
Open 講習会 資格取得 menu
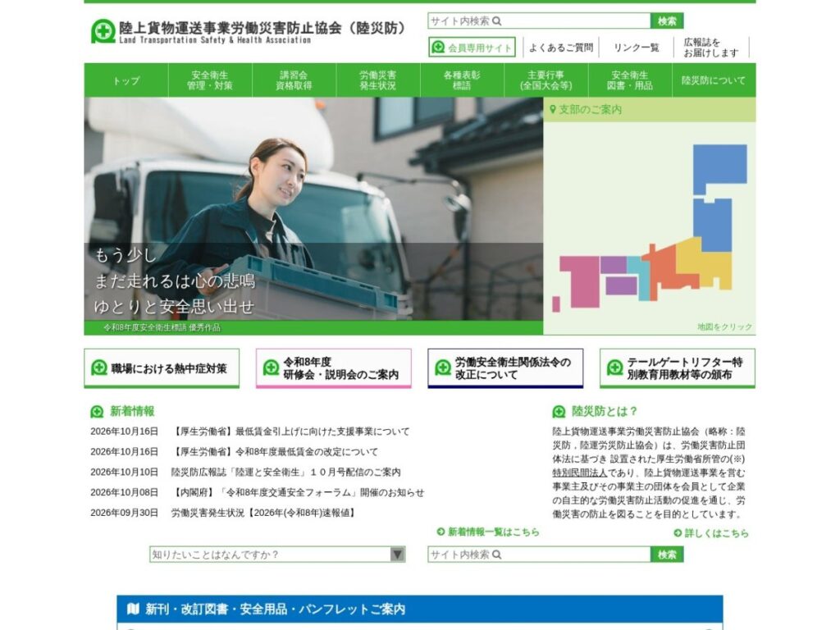tap(294, 80)
